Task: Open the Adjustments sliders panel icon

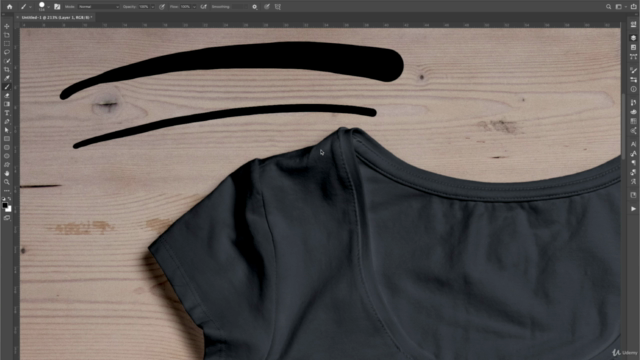Action: pos(633,80)
